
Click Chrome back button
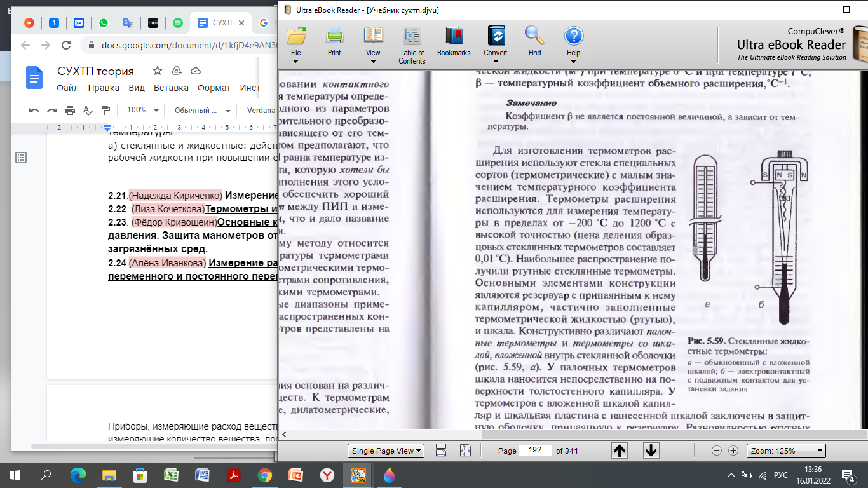point(25,45)
